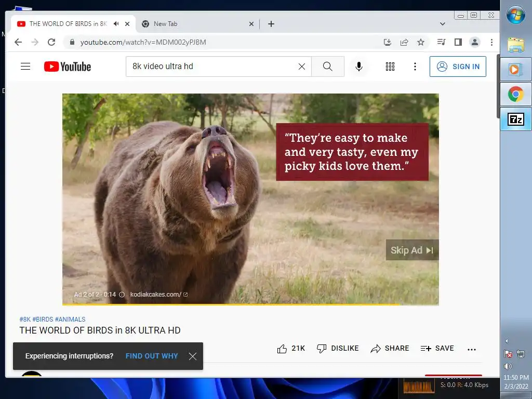
Task: Open Chrome profile avatar
Action: (475, 42)
